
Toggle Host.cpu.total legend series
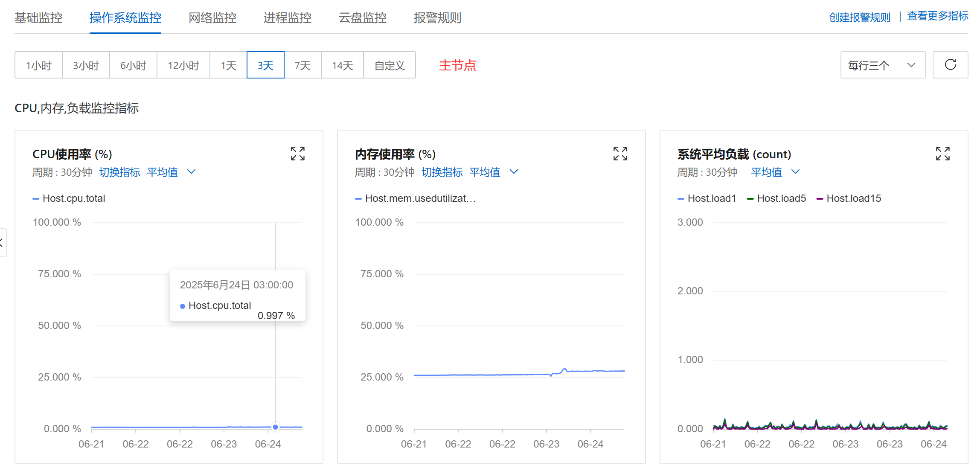tap(69, 198)
